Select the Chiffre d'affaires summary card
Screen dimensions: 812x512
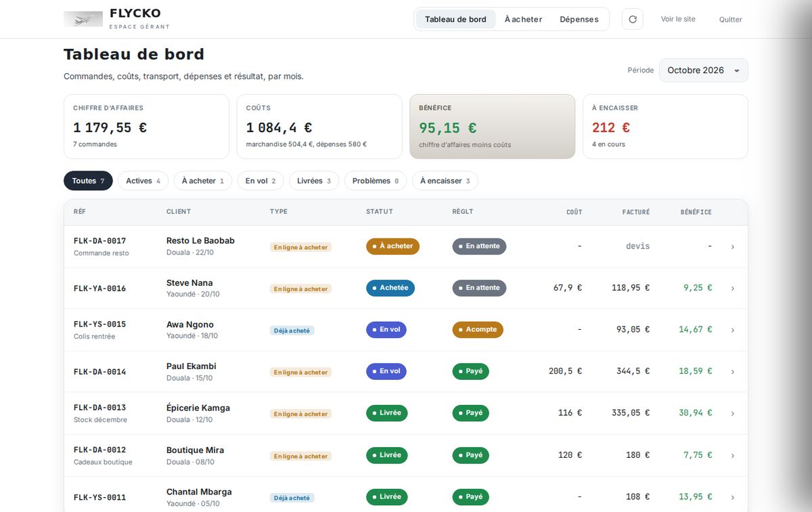coord(146,127)
